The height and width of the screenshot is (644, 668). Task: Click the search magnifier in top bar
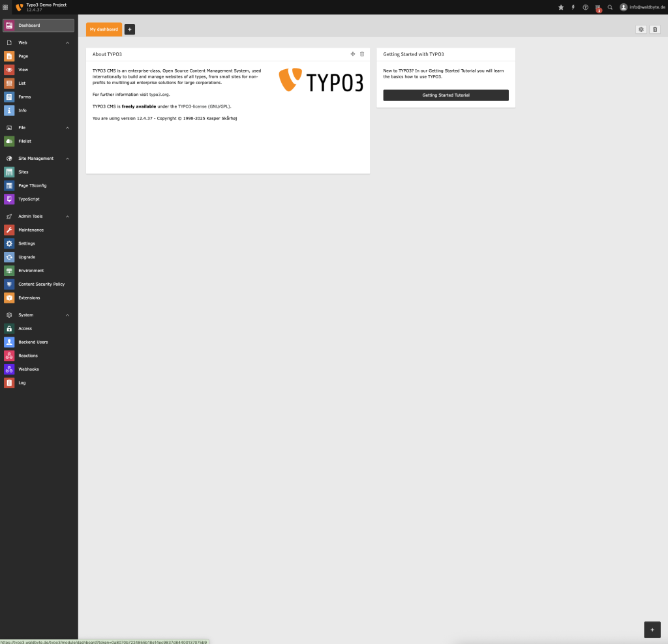click(x=610, y=7)
